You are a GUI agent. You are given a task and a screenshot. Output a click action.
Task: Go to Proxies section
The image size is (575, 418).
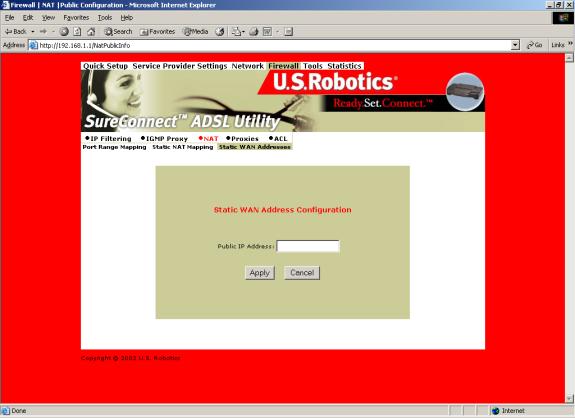(242, 139)
